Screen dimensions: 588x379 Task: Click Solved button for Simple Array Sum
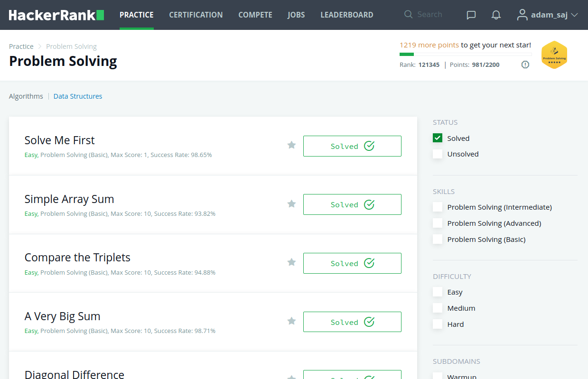click(x=352, y=204)
